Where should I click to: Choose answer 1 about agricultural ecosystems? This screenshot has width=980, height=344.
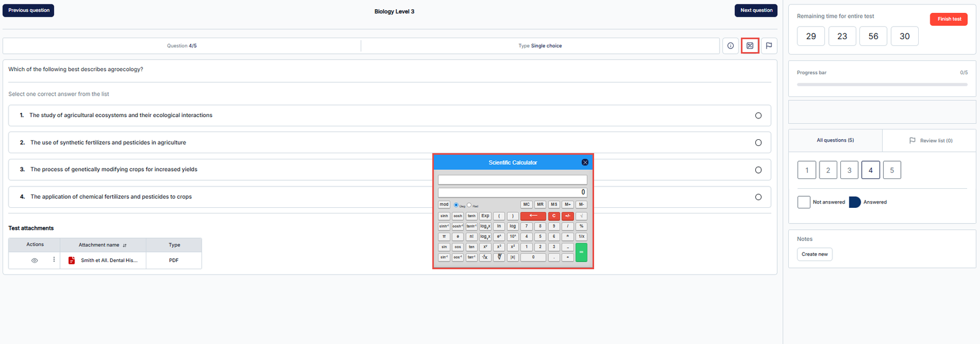[758, 115]
